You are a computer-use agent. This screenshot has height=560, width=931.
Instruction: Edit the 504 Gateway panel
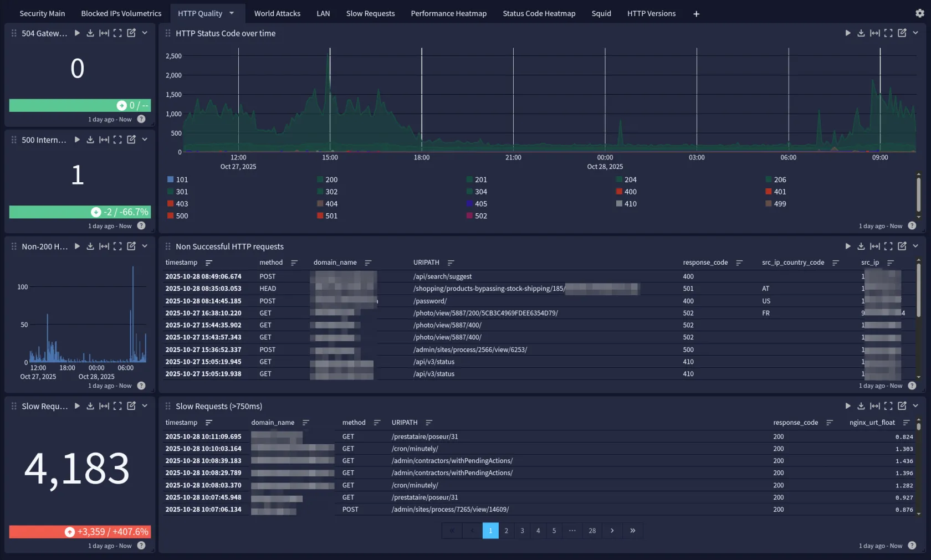pyautogui.click(x=131, y=33)
